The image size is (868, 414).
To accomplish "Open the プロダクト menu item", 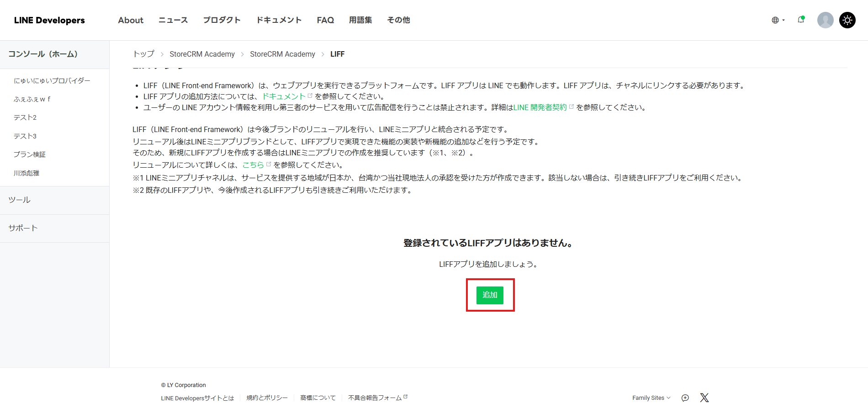I will pyautogui.click(x=222, y=20).
